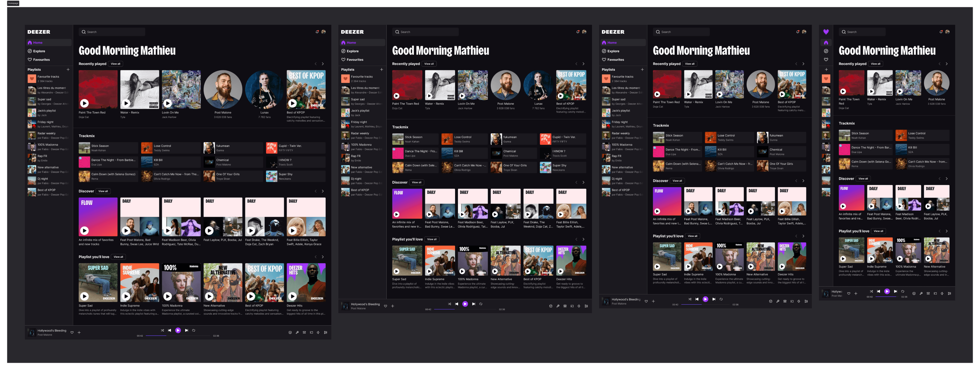Toggle repeat in second frame player bar
Viewport: 980px width, 370px height.
(481, 304)
